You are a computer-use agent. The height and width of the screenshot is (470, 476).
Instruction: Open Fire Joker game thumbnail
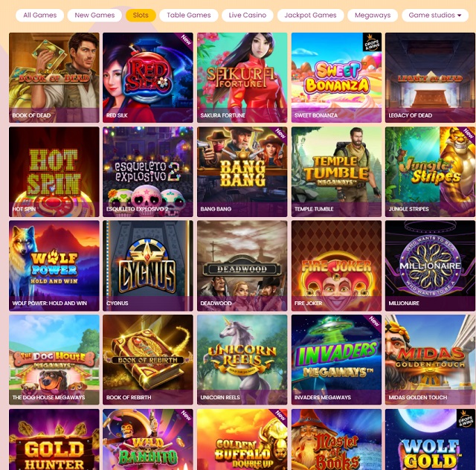point(336,266)
